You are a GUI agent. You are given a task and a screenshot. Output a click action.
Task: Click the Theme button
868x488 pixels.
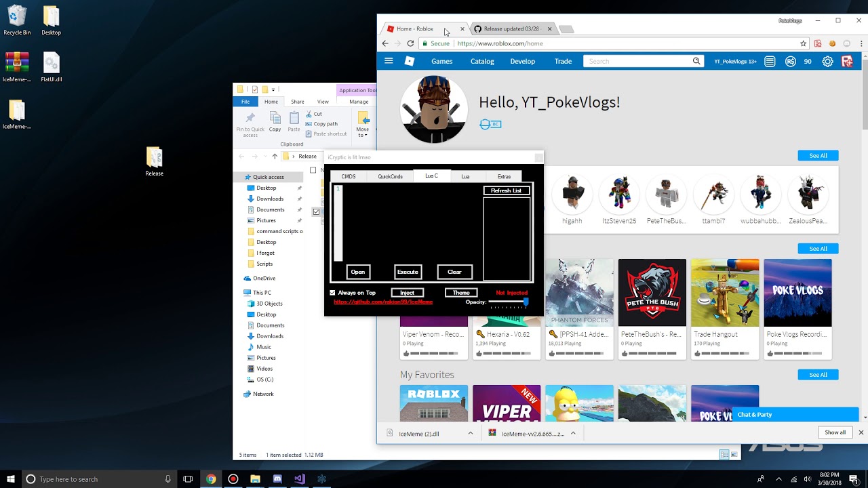coord(461,293)
